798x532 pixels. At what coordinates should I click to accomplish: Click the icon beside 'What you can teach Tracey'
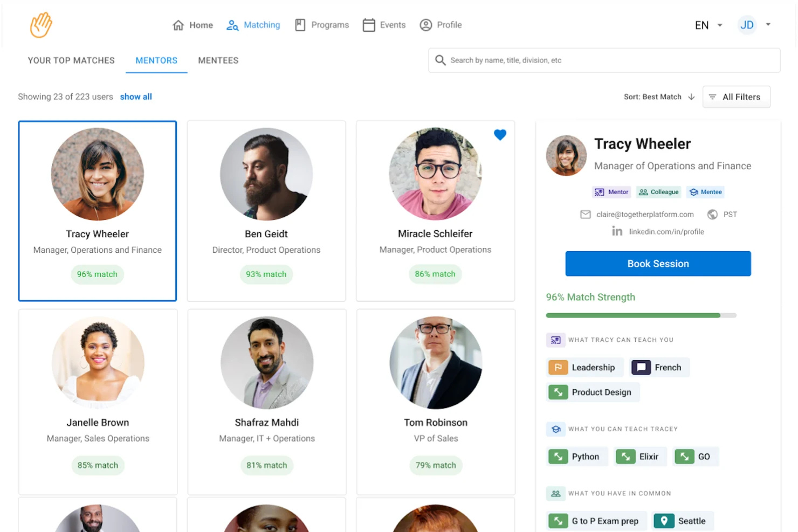(556, 429)
